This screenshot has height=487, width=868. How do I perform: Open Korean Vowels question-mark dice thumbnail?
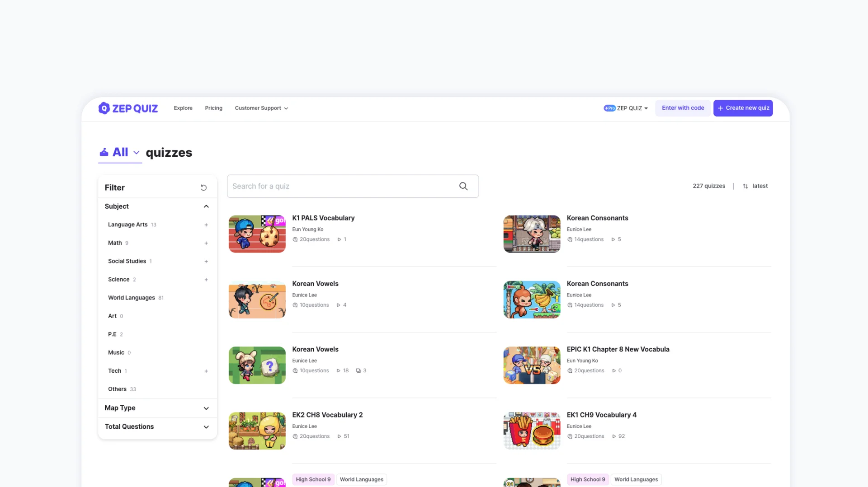(257, 365)
